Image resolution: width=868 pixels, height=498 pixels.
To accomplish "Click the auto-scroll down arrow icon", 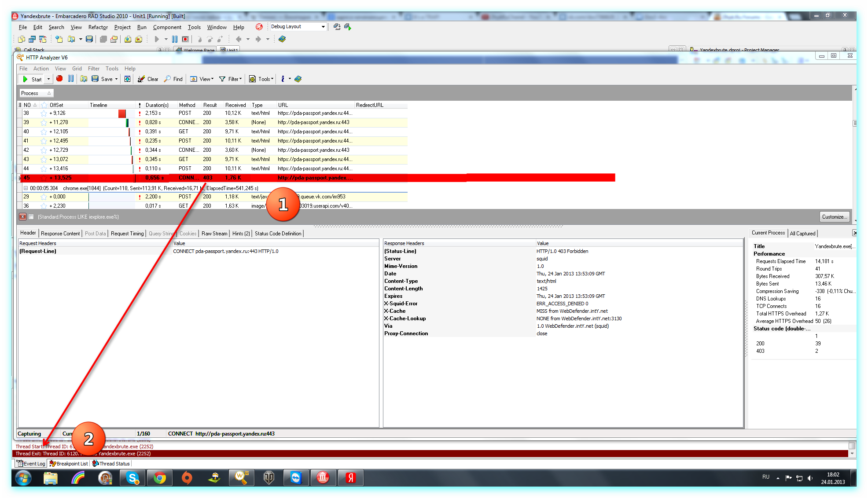I will click(127, 79).
